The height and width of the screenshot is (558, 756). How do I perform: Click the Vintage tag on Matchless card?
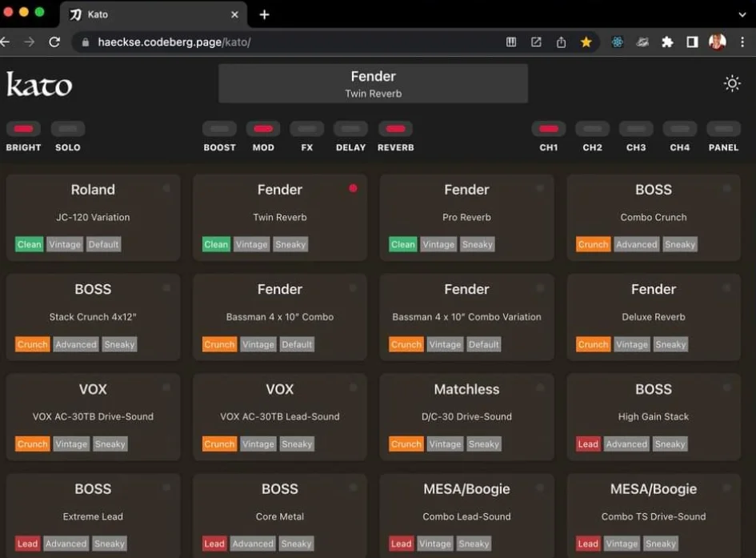[x=445, y=444]
